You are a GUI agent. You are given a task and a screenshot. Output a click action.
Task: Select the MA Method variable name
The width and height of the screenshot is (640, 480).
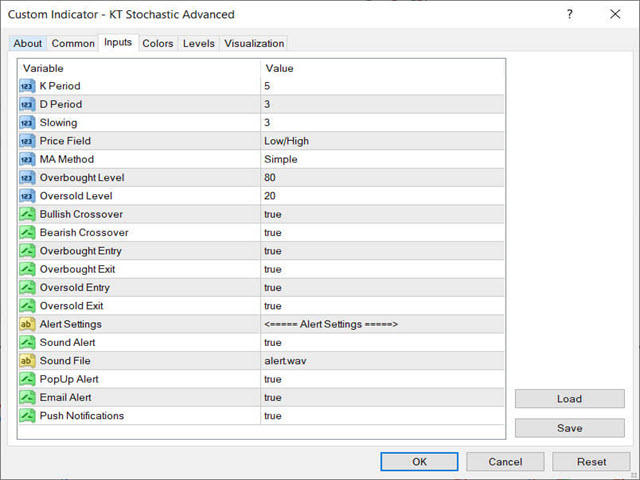(x=67, y=160)
